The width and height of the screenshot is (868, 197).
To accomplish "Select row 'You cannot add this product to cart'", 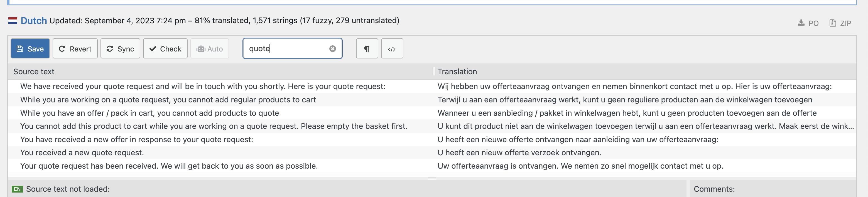I will click(432, 126).
